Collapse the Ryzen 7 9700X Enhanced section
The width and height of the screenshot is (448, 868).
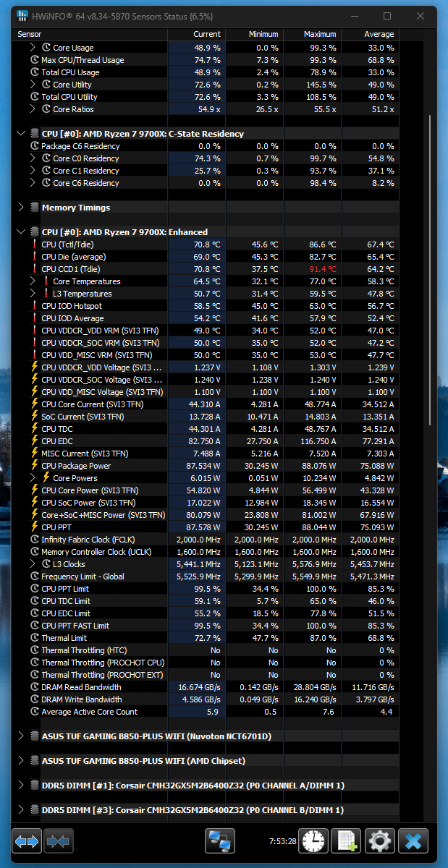21,232
